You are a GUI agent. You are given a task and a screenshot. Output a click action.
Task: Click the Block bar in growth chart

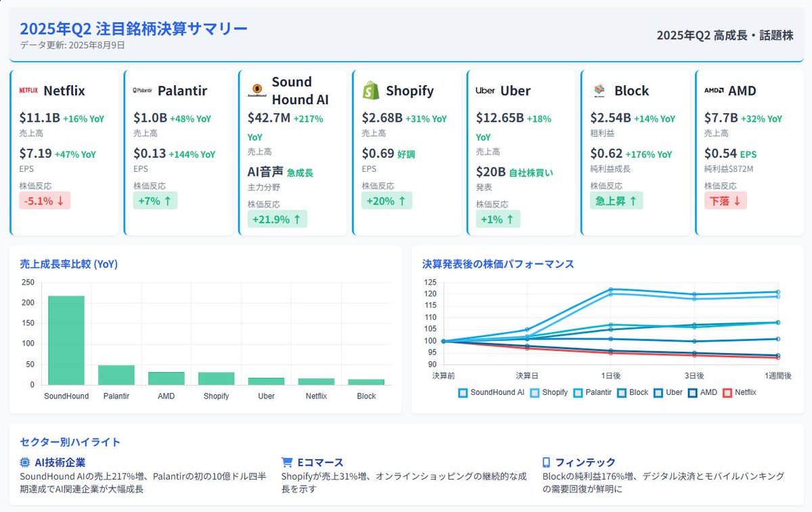click(x=367, y=382)
